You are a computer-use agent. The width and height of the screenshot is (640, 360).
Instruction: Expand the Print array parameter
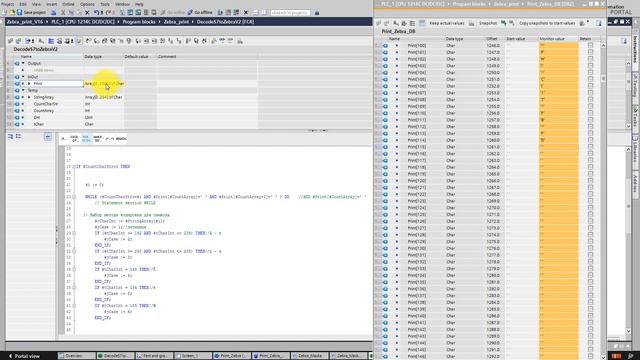tap(29, 84)
